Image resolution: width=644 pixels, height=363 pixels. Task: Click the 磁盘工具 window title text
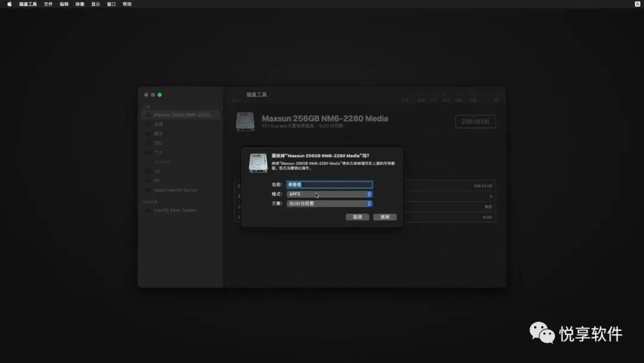[x=256, y=94]
